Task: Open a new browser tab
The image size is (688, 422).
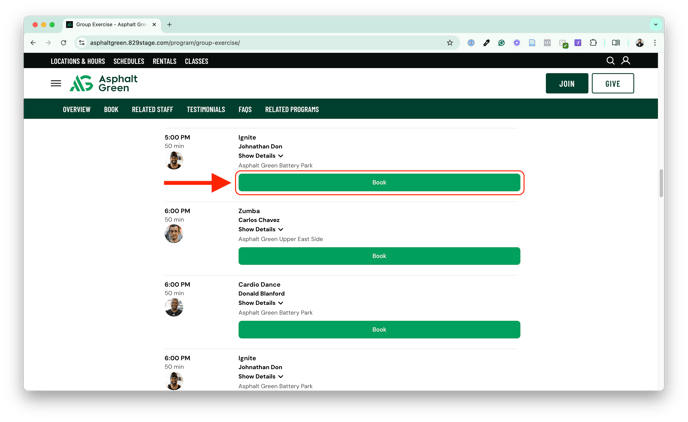Action: click(x=169, y=25)
